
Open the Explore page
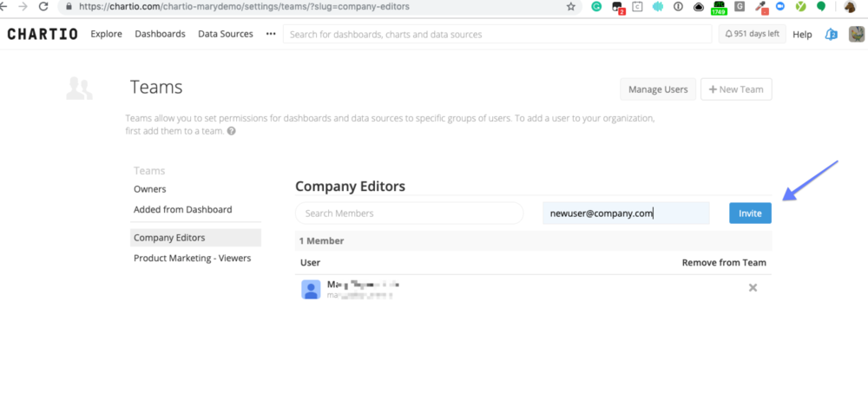click(x=106, y=34)
